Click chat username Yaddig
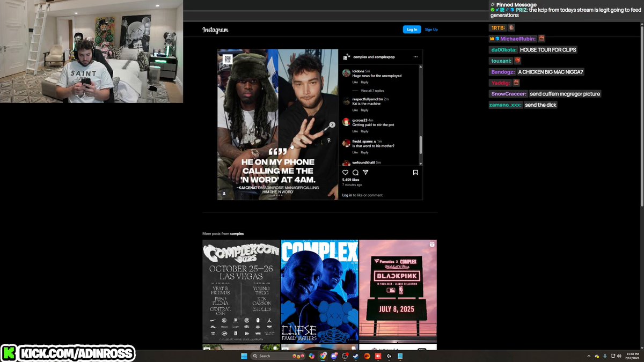The height and width of the screenshot is (362, 644). tap(501, 83)
